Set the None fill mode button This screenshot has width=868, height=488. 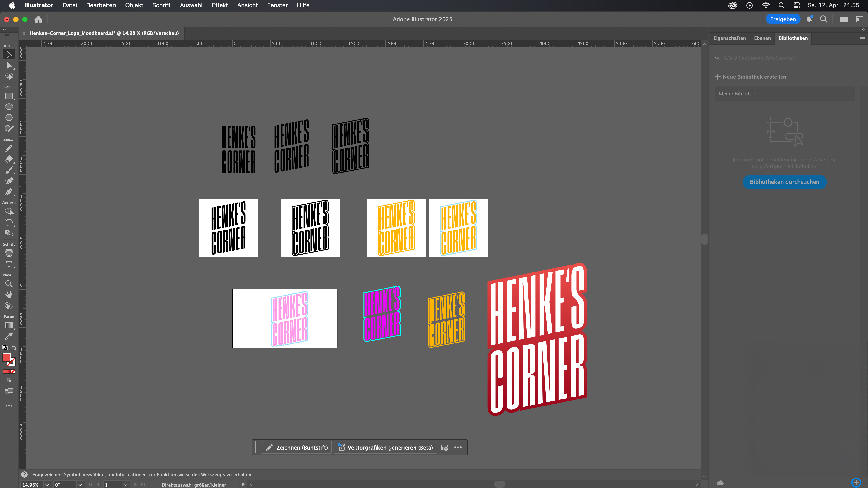tap(13, 371)
